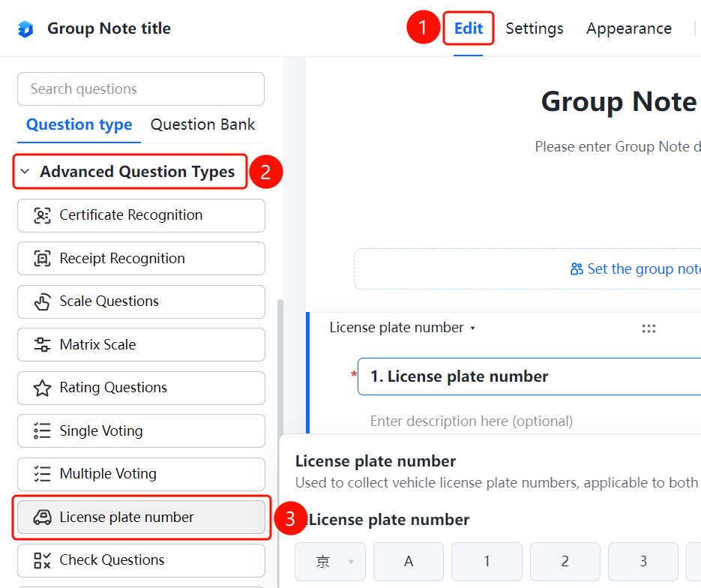Image resolution: width=701 pixels, height=588 pixels.
Task: Switch to the Edit tab
Action: (x=469, y=28)
